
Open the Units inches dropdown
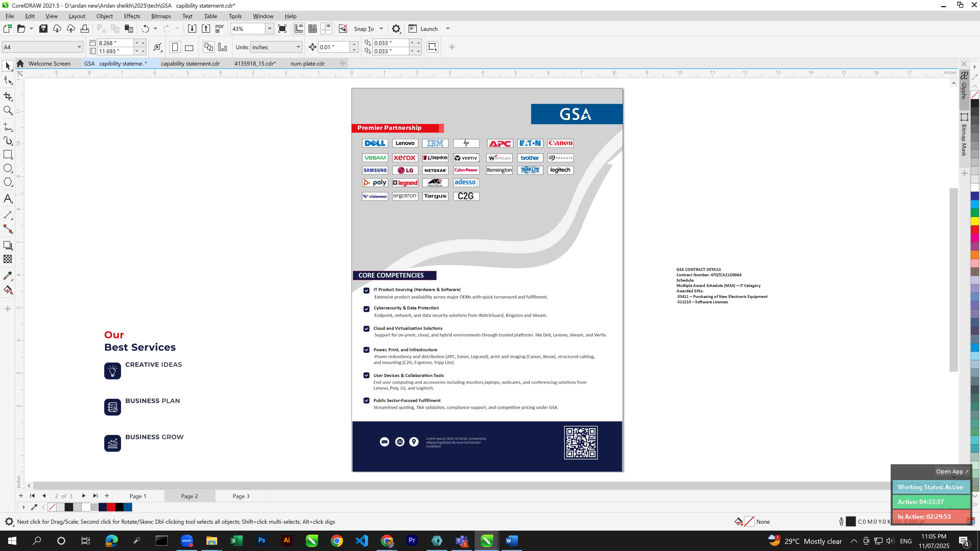(x=298, y=47)
